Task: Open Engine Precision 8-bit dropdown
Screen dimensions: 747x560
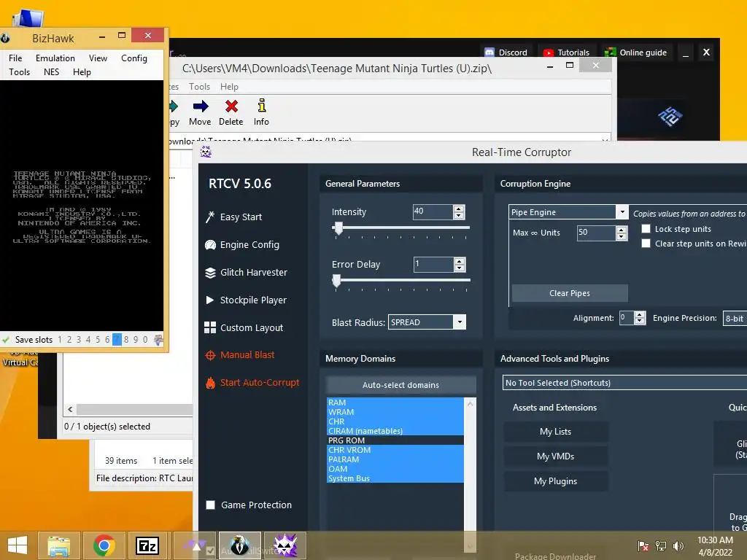Action: point(735,318)
